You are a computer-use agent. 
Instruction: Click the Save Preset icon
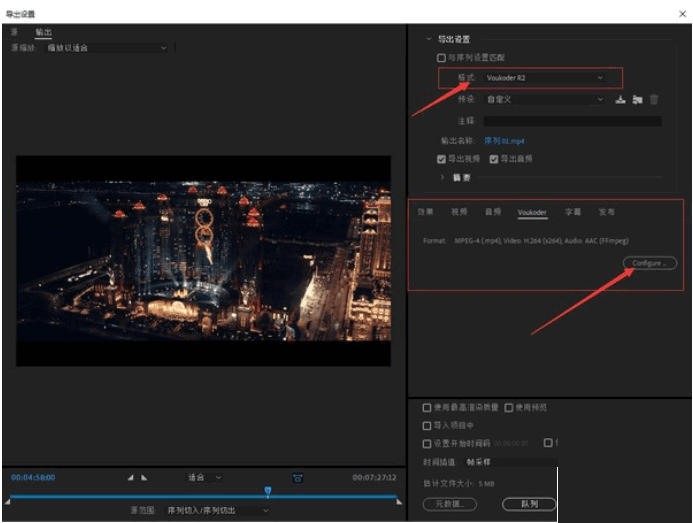[620, 99]
